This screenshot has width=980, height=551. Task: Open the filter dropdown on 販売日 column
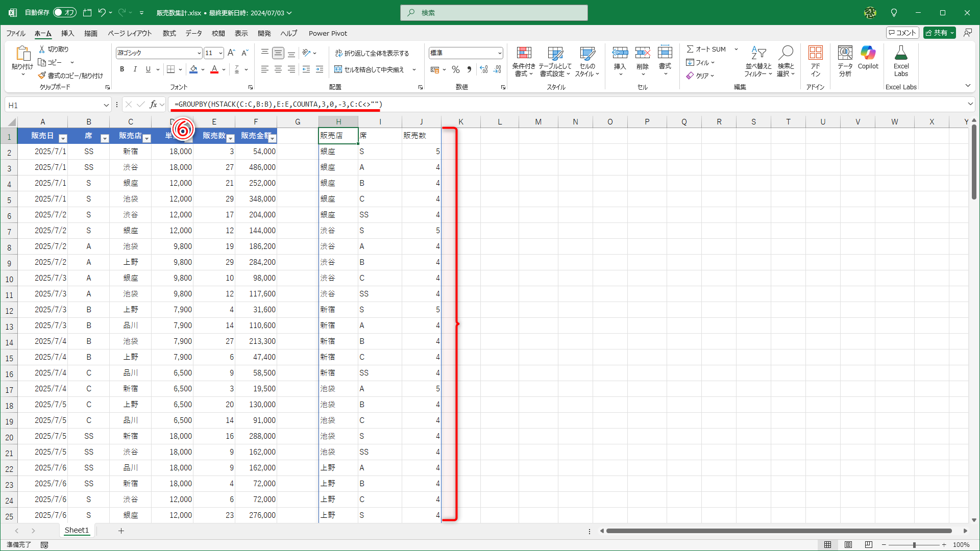tap(63, 138)
